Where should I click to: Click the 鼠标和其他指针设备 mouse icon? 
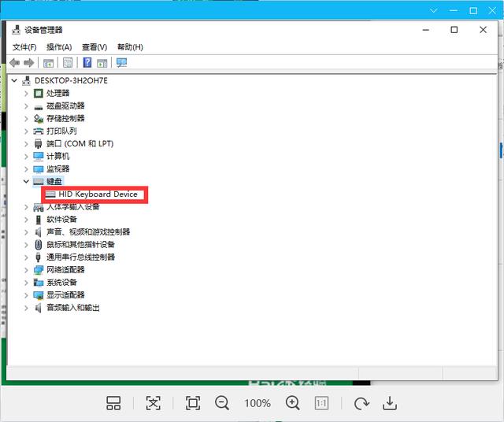click(39, 245)
